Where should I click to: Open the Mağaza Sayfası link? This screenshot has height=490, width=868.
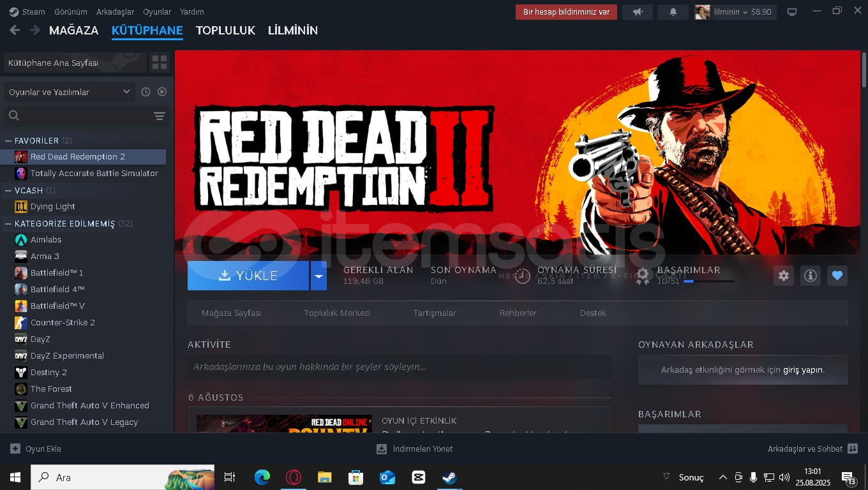(231, 313)
